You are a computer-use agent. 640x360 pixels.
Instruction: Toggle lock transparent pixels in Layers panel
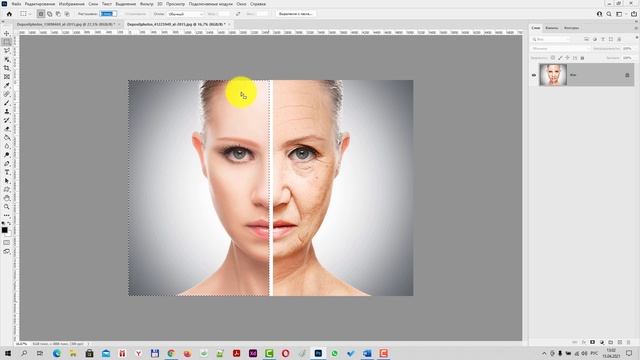tap(553, 58)
